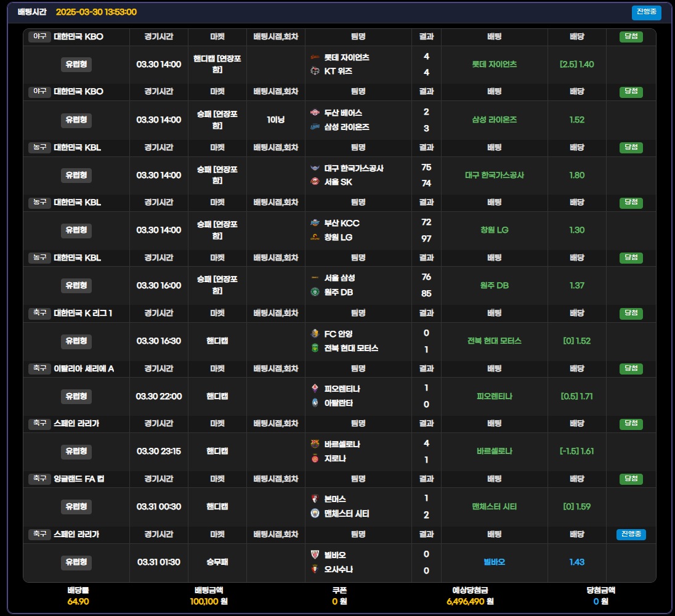Click the 부산 KCC team logo
The width and height of the screenshot is (675, 616).
point(315,223)
